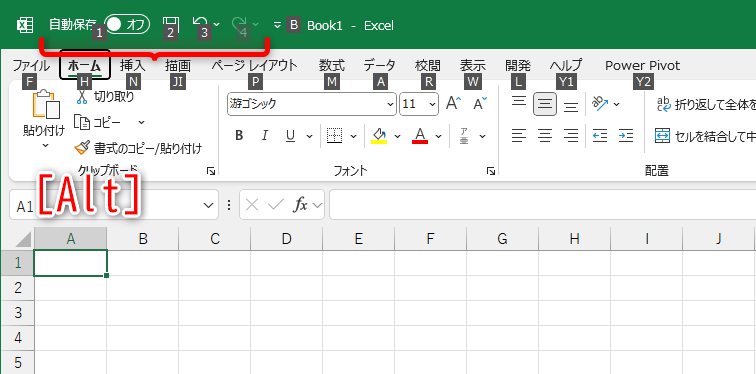756x374 pixels.
Task: Open the ヘルプ tab
Action: [x=566, y=65]
